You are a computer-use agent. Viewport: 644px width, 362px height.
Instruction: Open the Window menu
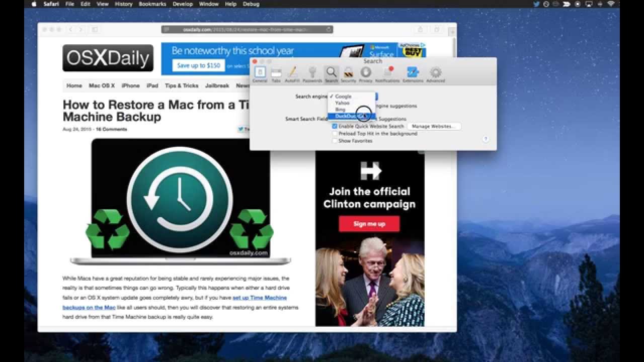click(x=209, y=4)
